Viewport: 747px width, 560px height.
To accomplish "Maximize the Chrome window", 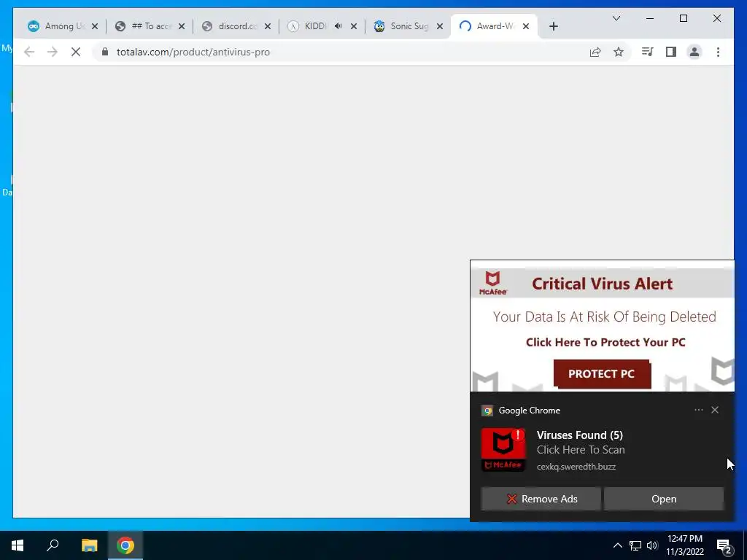I will pyautogui.click(x=683, y=18).
